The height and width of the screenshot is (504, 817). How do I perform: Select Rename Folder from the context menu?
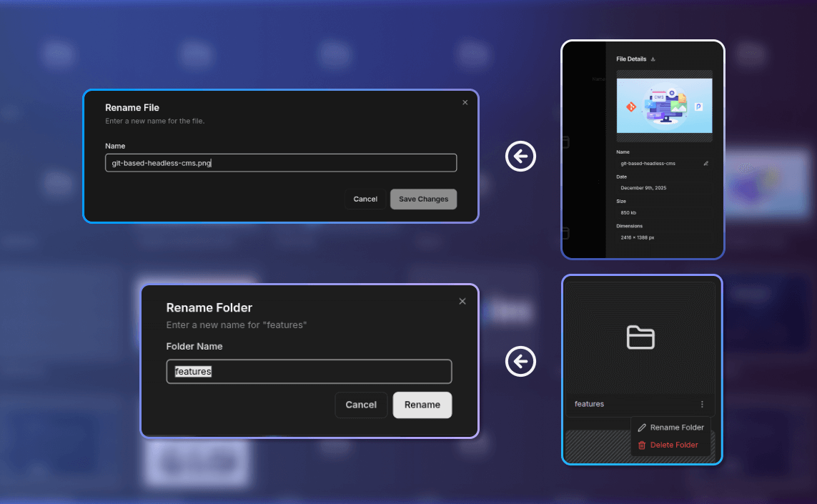(x=676, y=428)
